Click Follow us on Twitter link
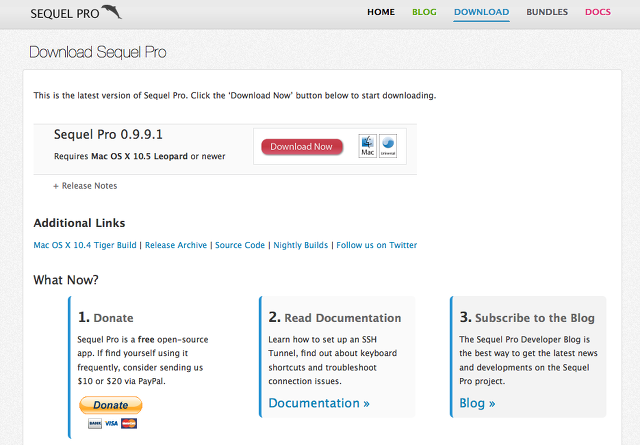The height and width of the screenshot is (445, 640). (377, 245)
